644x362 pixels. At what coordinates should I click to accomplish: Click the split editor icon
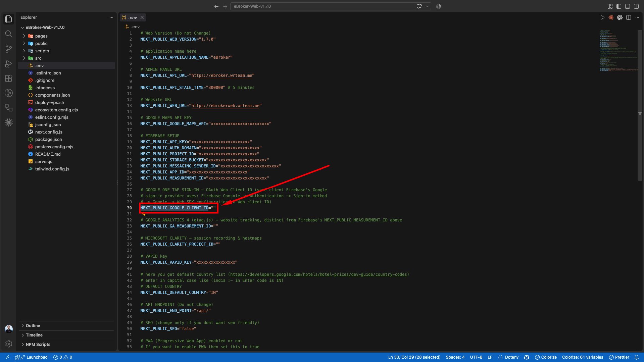pyautogui.click(x=629, y=17)
